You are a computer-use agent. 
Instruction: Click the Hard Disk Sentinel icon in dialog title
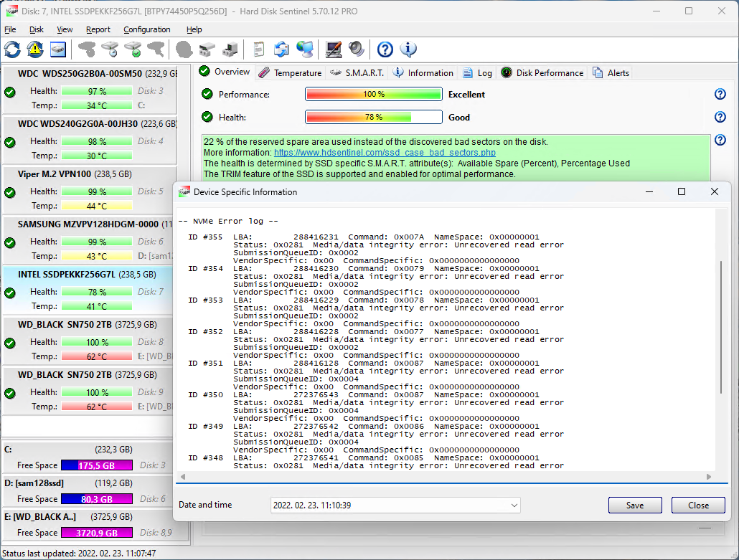pyautogui.click(x=184, y=191)
